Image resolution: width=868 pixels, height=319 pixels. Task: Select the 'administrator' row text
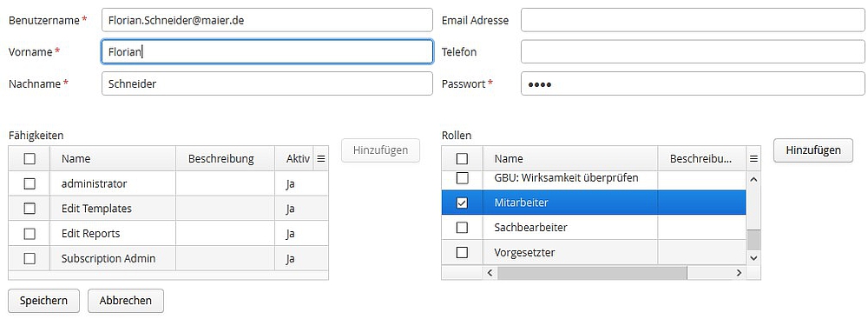[94, 183]
